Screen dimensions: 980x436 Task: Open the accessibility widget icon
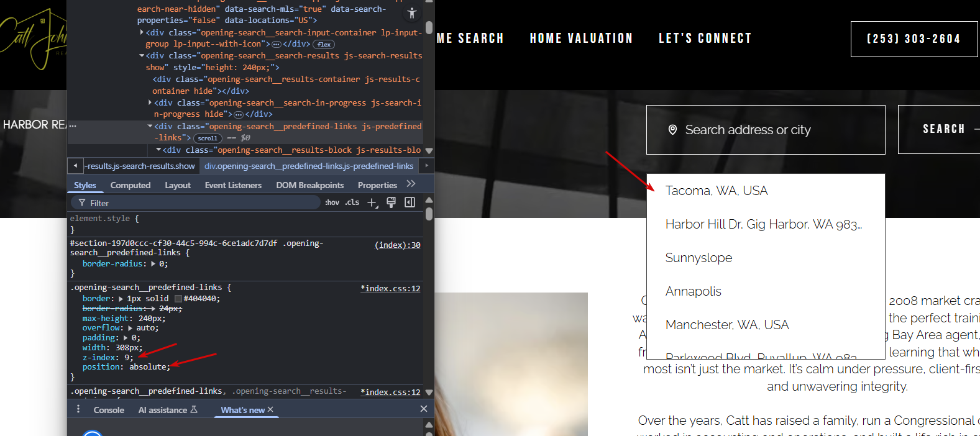coord(412,13)
